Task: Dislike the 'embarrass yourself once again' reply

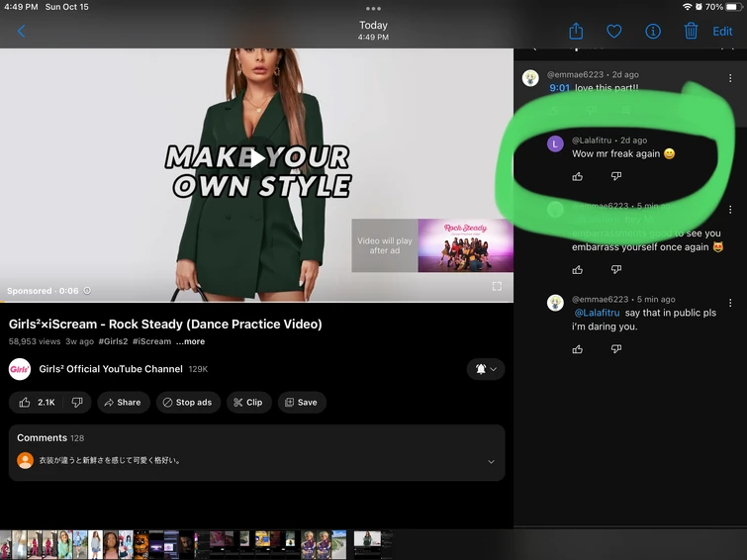Action: point(616,270)
